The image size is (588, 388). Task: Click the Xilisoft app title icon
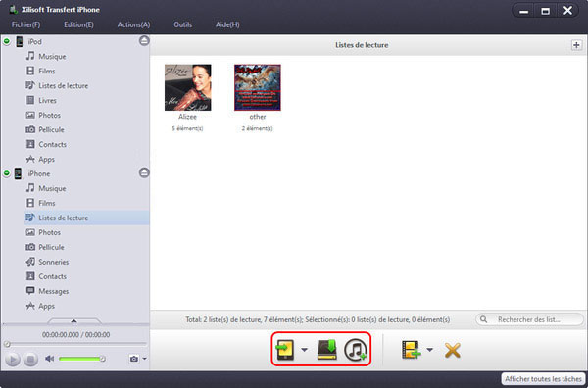click(14, 10)
